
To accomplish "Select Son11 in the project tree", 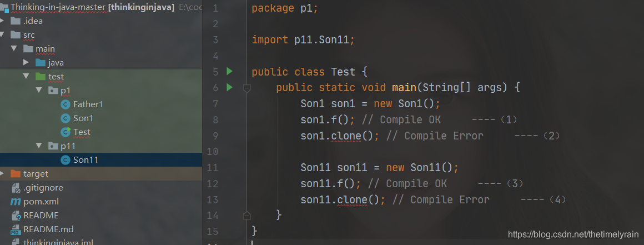I will (x=86, y=160).
